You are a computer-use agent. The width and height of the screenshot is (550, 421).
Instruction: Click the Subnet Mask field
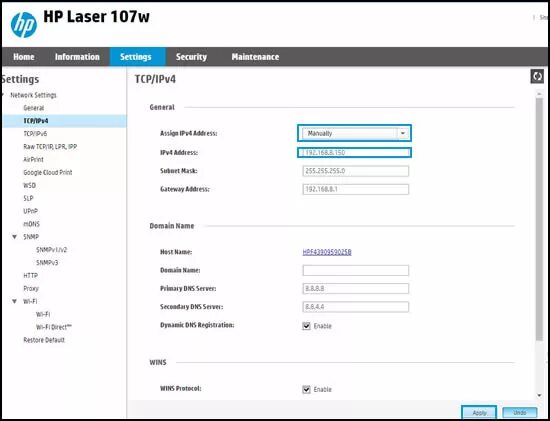point(356,171)
